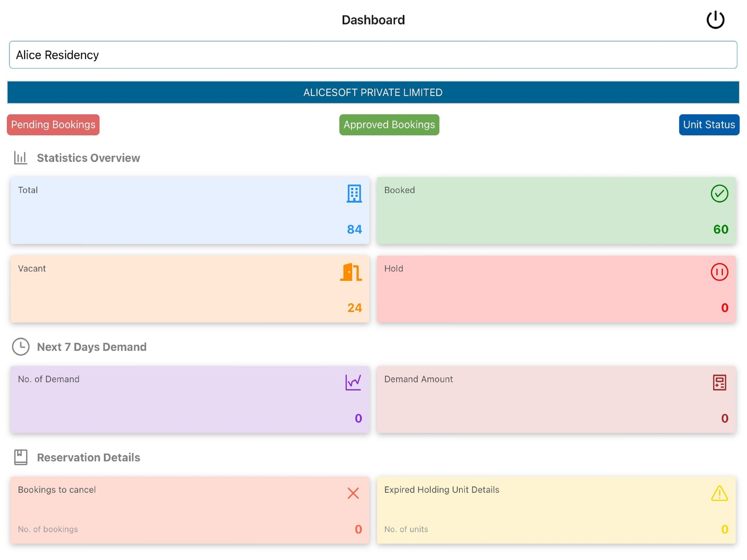Open Approved Bookings
Screen dimensions: 747x560
[389, 125]
